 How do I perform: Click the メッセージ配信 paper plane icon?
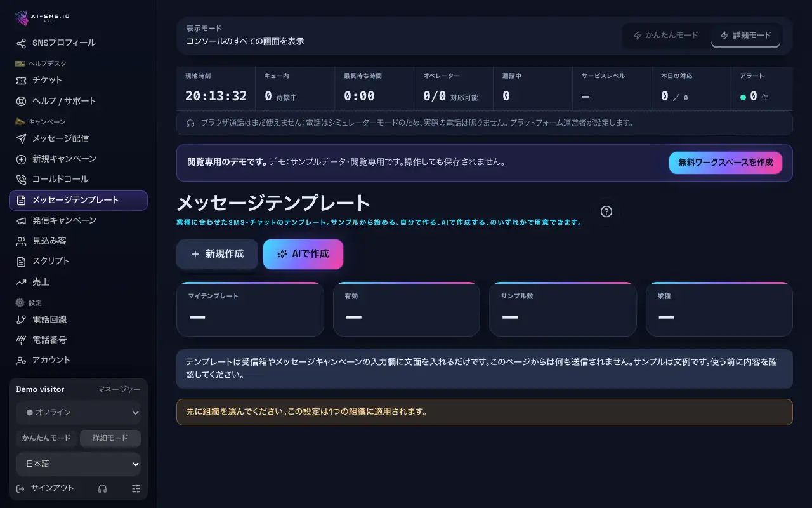(x=21, y=138)
